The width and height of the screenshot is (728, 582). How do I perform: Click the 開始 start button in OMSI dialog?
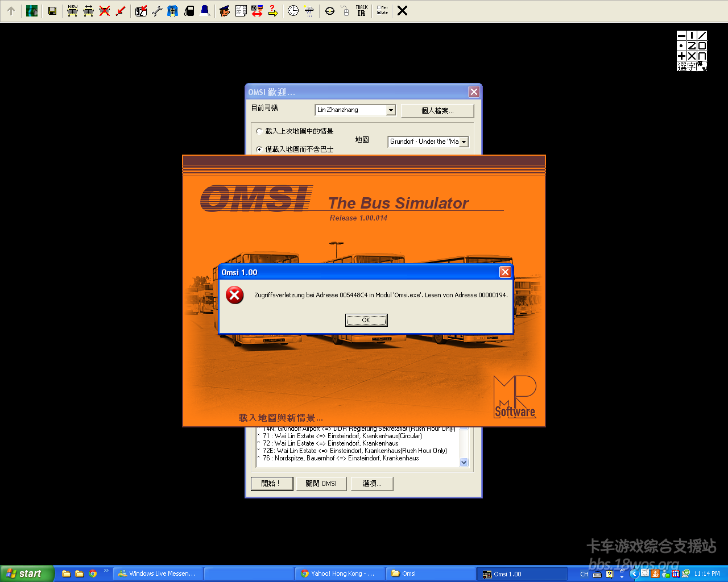point(272,484)
